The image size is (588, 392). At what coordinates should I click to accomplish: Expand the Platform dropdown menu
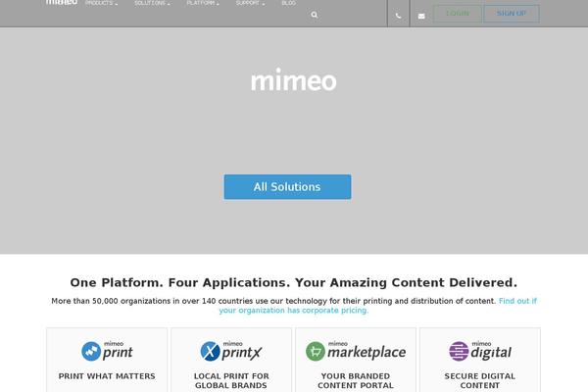click(x=203, y=3)
